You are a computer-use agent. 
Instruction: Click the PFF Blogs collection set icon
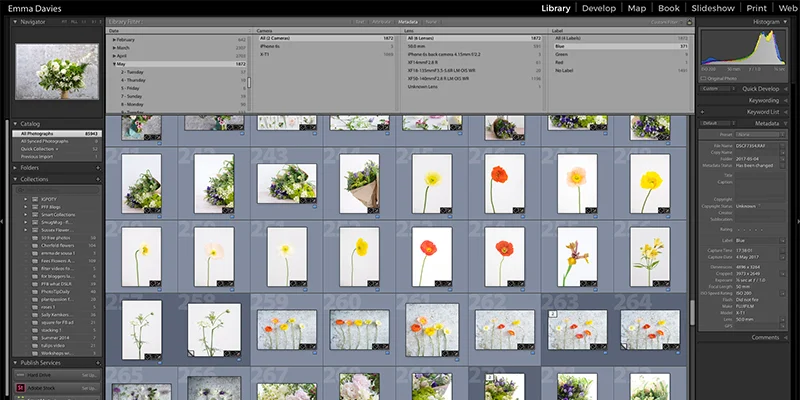click(x=35, y=207)
